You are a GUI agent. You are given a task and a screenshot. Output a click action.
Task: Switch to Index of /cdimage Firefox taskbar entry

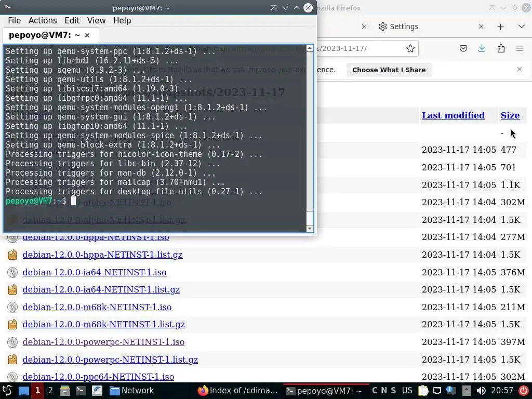[x=237, y=391]
